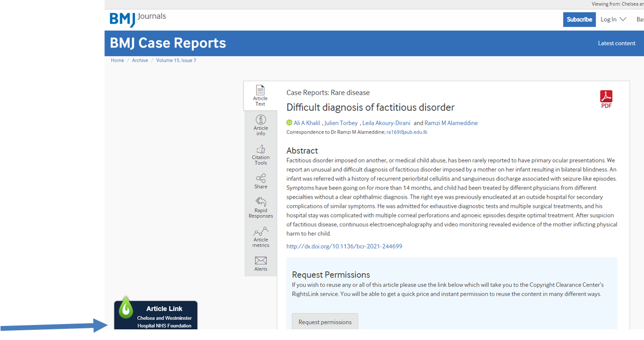Image resolution: width=644 pixels, height=340 pixels.
Task: Expand the Log In dropdown
Action: click(613, 19)
